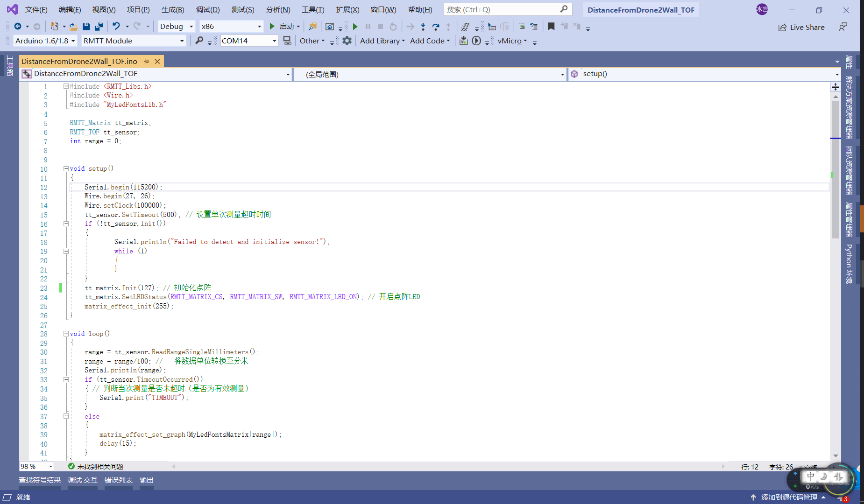Click the Step Over debug icon
The image size is (864, 504).
click(x=436, y=27)
